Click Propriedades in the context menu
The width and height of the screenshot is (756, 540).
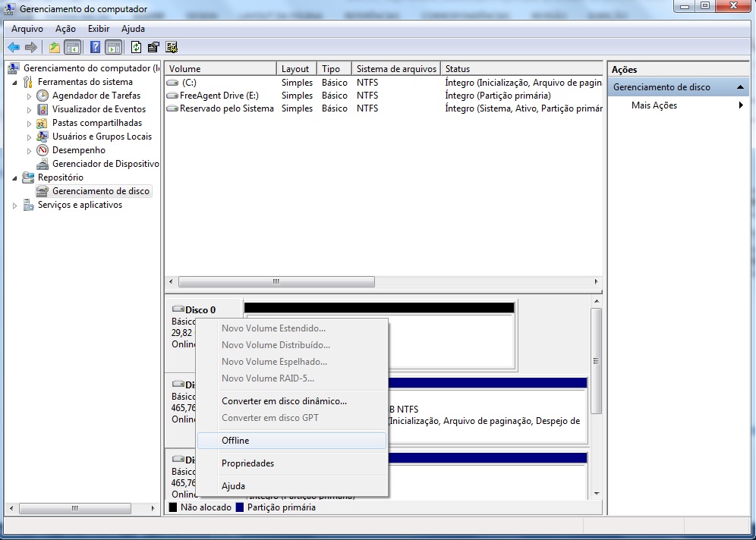(x=247, y=463)
